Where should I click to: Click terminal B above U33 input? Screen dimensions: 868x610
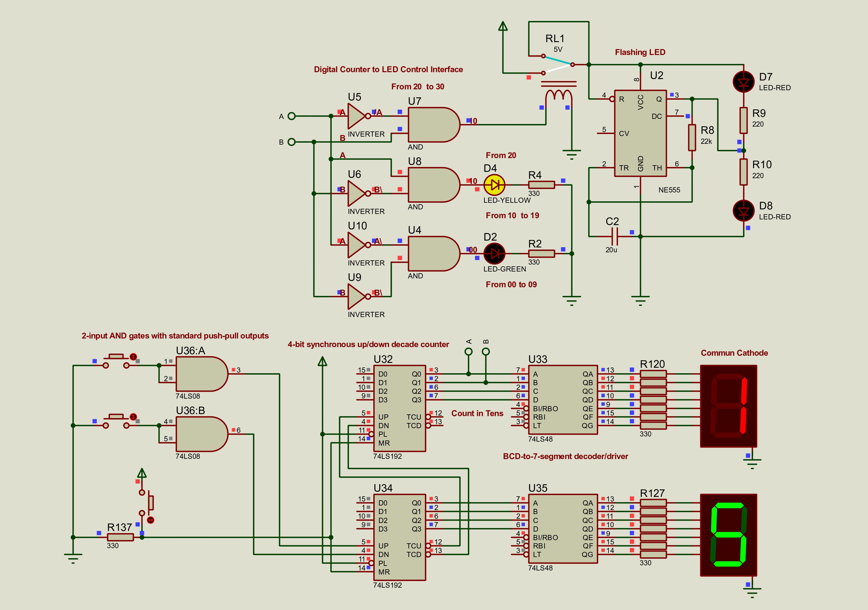pyautogui.click(x=486, y=351)
